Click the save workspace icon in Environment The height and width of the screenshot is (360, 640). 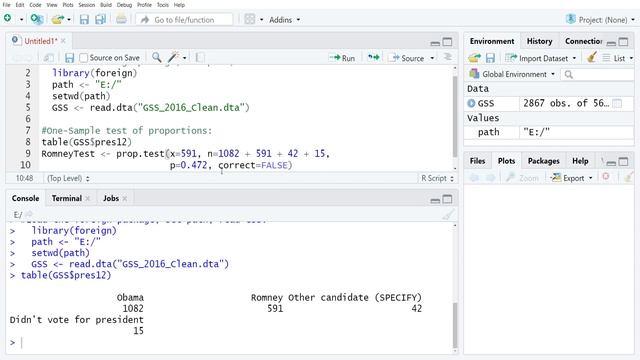(x=490, y=58)
